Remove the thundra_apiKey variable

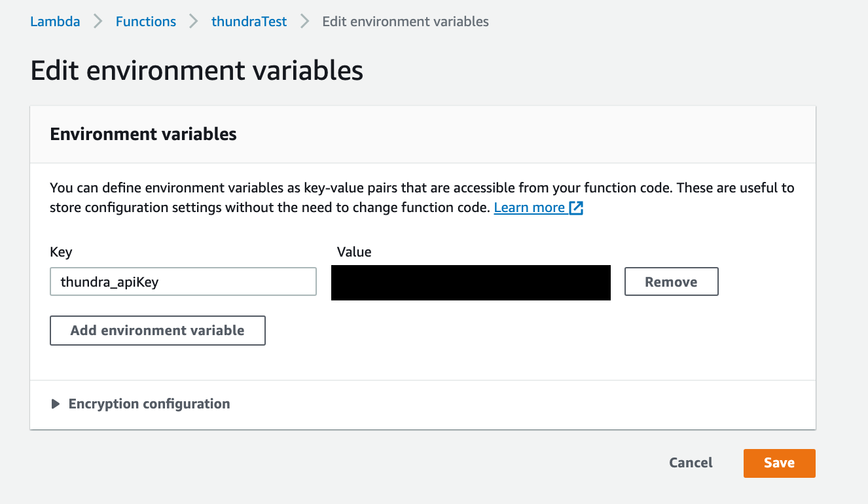(672, 281)
